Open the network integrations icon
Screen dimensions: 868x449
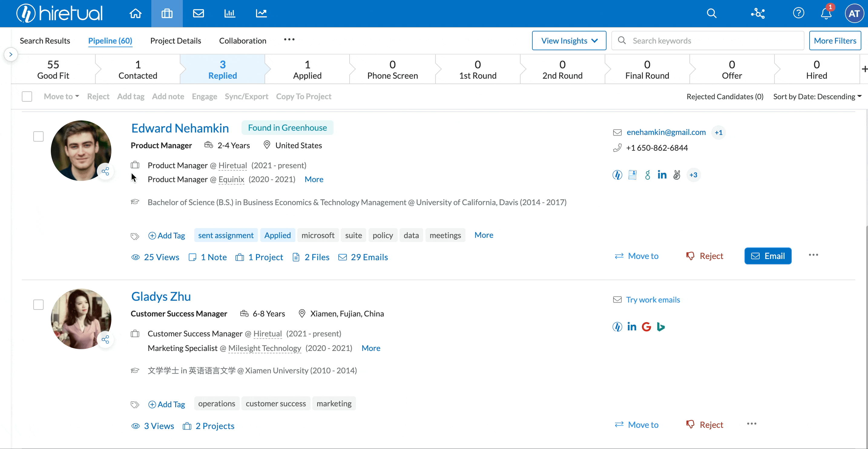pyautogui.click(x=758, y=14)
